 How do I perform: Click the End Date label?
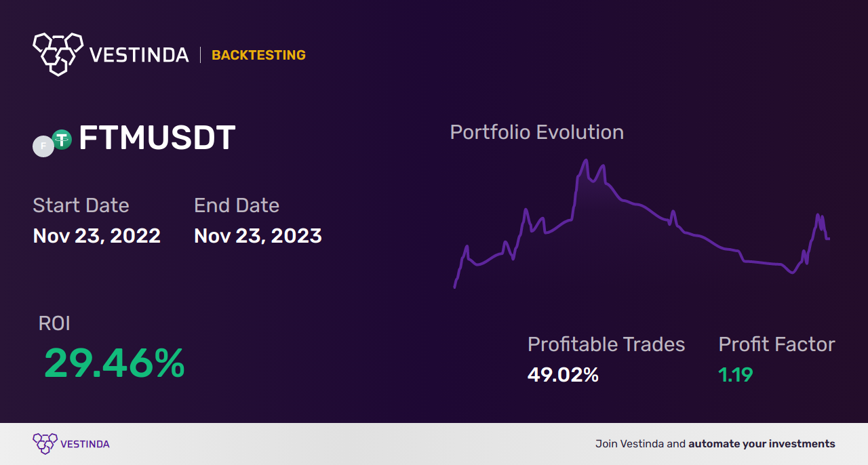click(237, 205)
